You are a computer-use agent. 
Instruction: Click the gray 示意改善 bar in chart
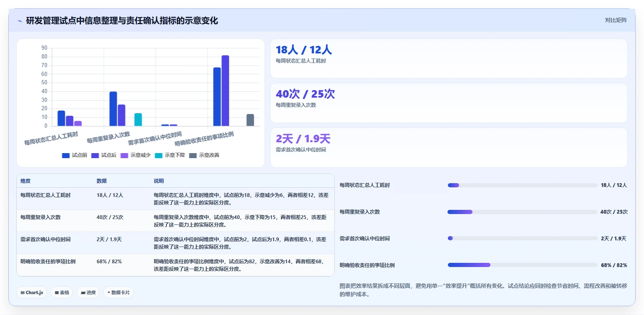coord(250,120)
